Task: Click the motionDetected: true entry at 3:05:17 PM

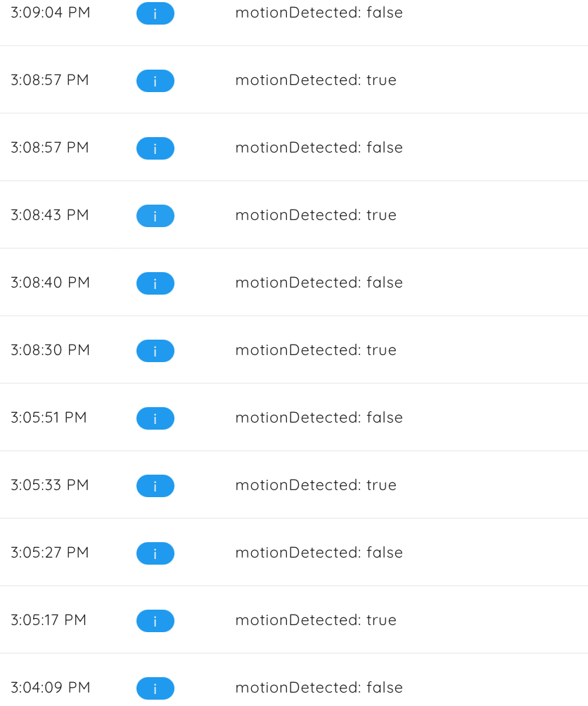Action: point(316,620)
